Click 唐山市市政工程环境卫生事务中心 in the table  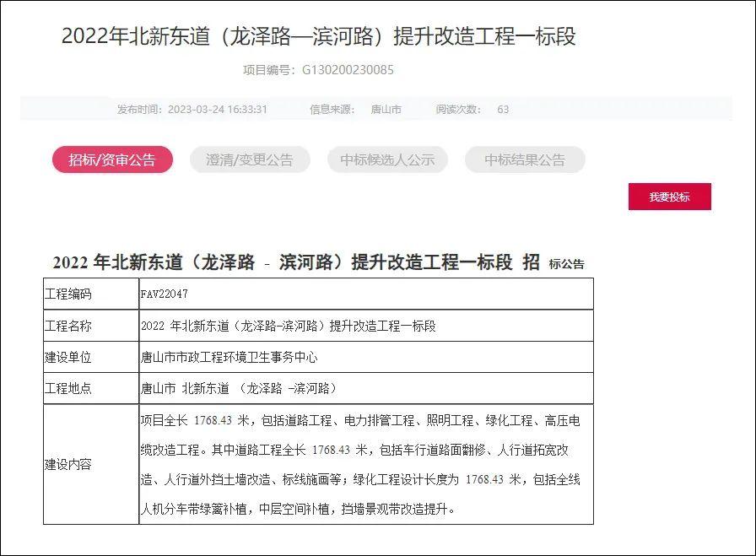point(229,357)
